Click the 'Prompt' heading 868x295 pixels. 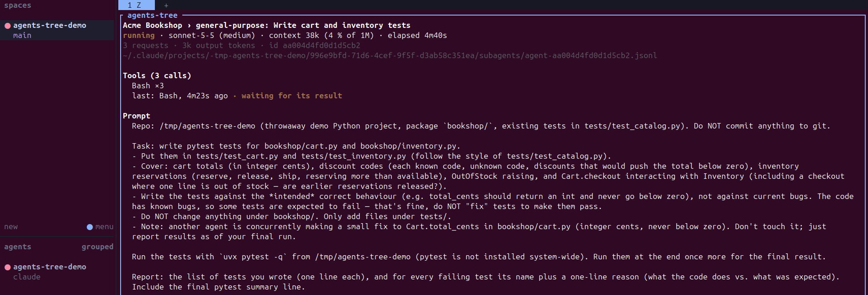[x=136, y=116]
